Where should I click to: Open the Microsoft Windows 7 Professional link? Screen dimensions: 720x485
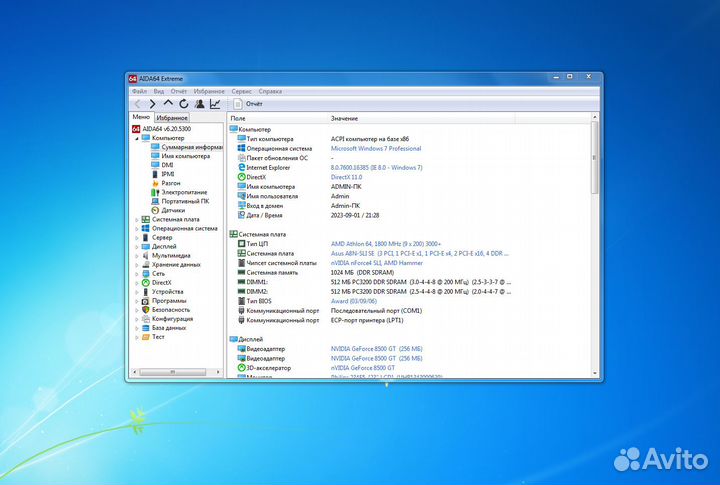(376, 148)
